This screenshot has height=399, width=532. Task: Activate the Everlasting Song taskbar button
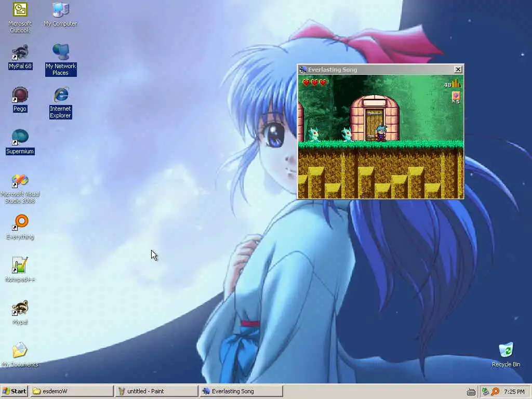(241, 391)
